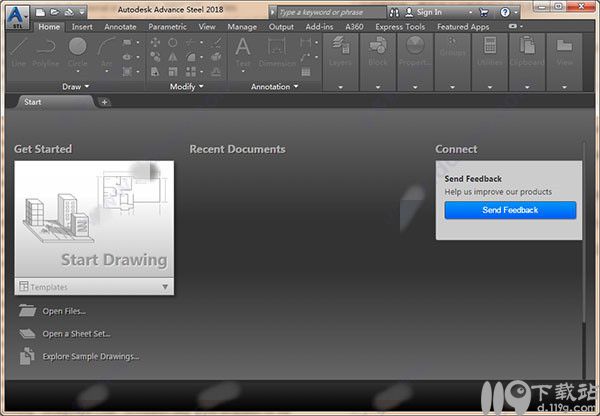Click the binoculars search icon

point(394,13)
